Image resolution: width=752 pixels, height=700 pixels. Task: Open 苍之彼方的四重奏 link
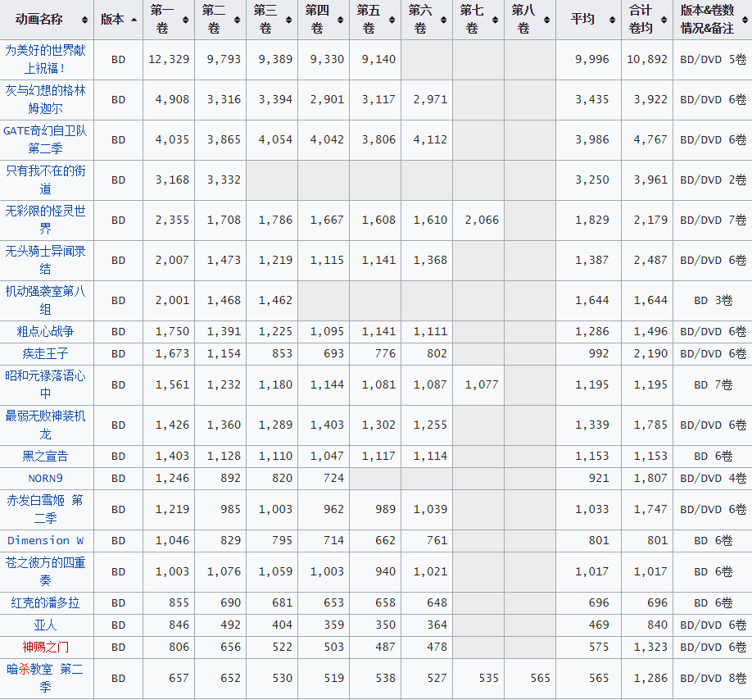(x=46, y=572)
